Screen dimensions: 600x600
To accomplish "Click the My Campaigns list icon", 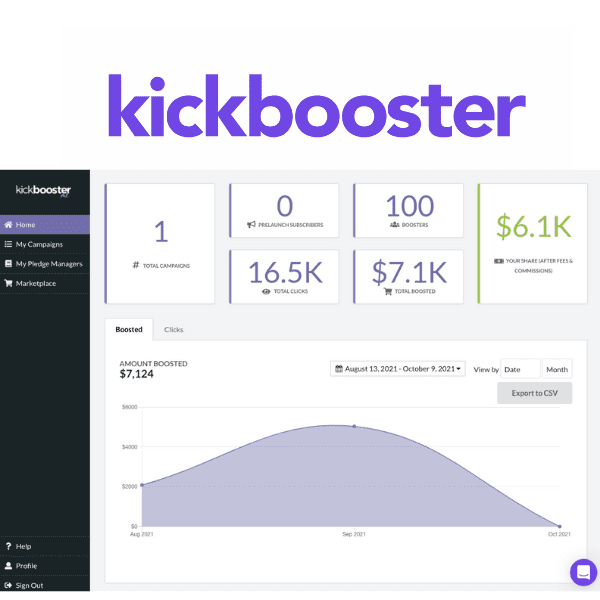I will tap(8, 244).
